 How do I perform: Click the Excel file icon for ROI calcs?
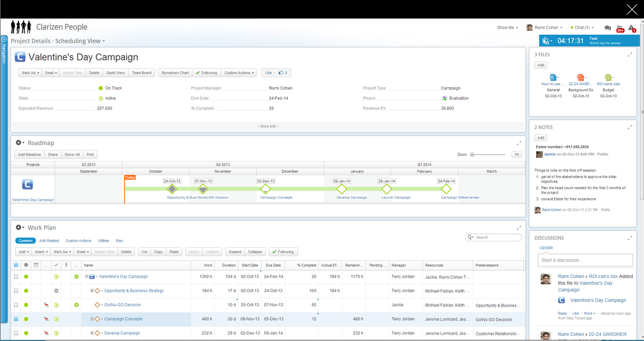pos(608,78)
